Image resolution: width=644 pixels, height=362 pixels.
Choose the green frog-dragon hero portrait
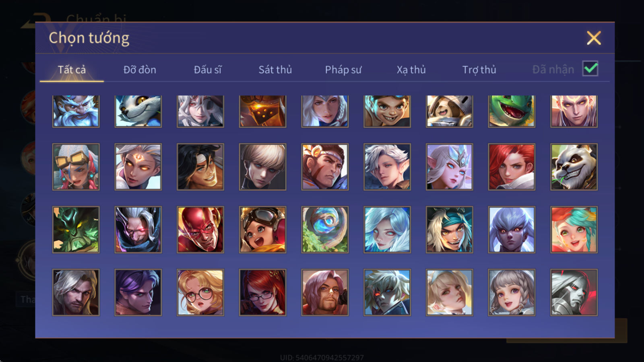point(512,111)
